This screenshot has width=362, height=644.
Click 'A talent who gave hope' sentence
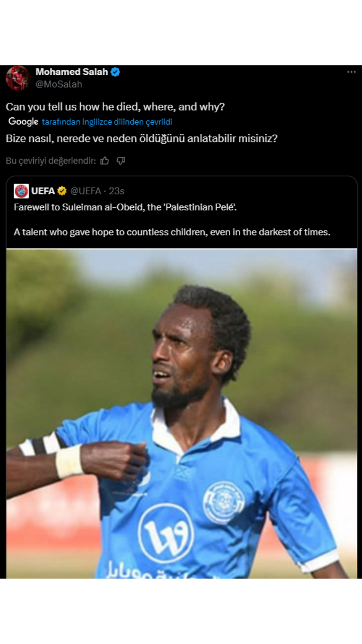(172, 232)
